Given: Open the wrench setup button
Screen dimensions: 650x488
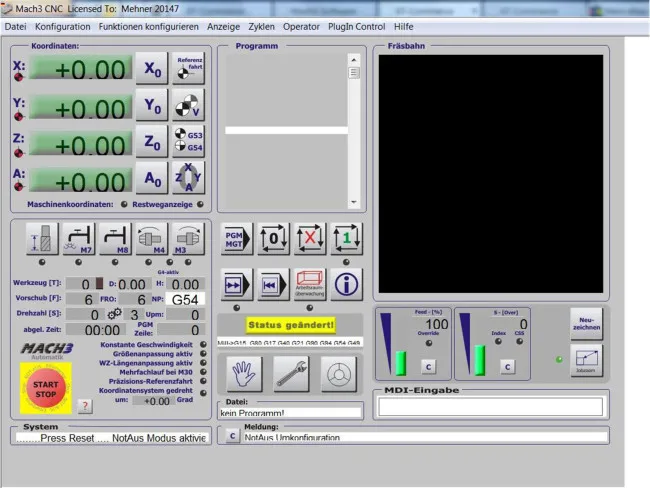Looking at the screenshot, I should click(x=291, y=374).
